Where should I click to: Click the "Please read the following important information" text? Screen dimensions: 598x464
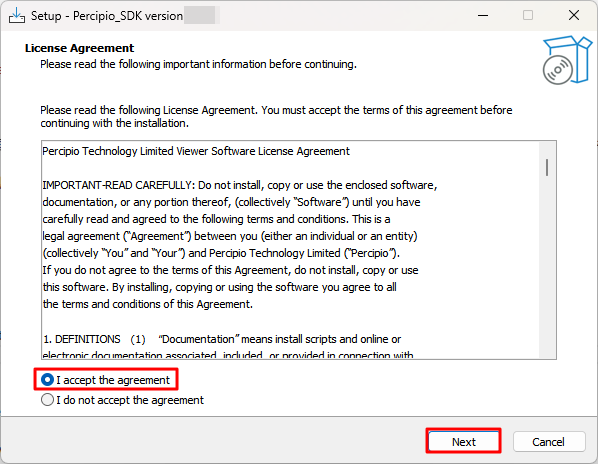click(x=198, y=64)
